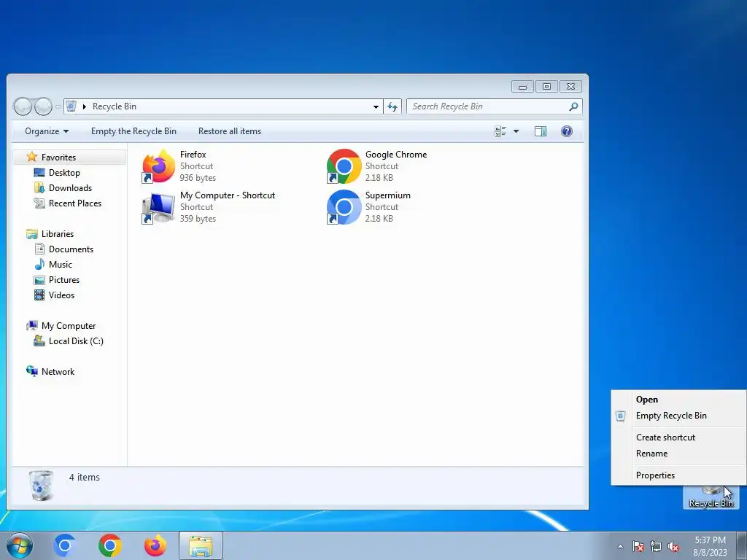Screen dimensions: 747x560
Task: Minimize the Recycle Bin window
Action: pos(522,87)
